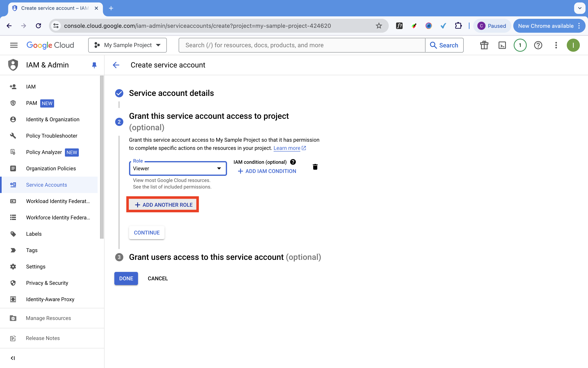Select Service Accounts in sidebar
Screen dimensions: 588x368
pos(49,185)
